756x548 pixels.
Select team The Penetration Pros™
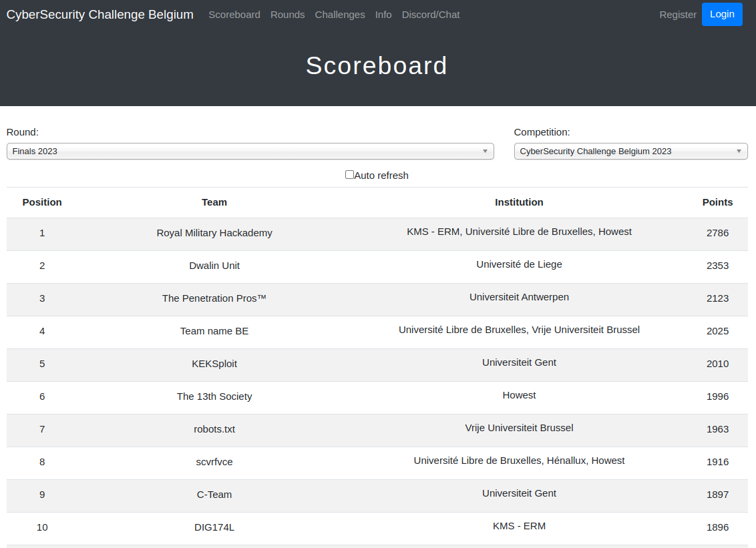click(x=214, y=298)
